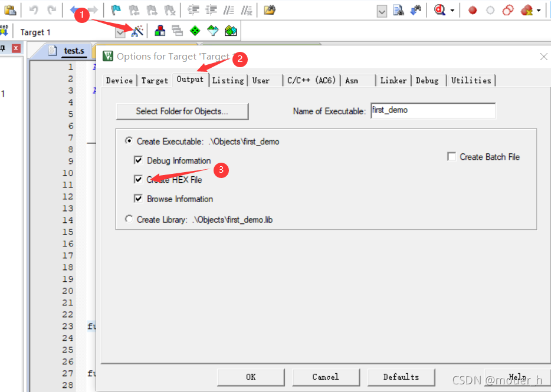Start debug session with magnifier d icon
This screenshot has width=551, height=392.
[440, 10]
